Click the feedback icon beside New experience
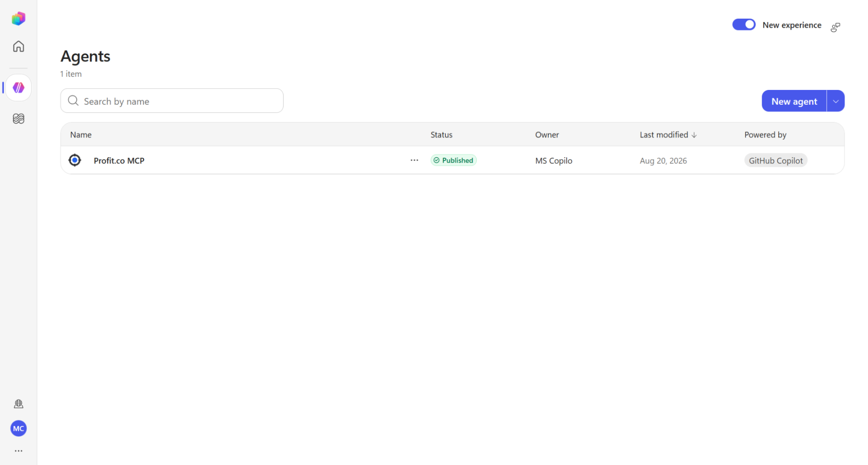This screenshot has height=465, width=868. 835,27
